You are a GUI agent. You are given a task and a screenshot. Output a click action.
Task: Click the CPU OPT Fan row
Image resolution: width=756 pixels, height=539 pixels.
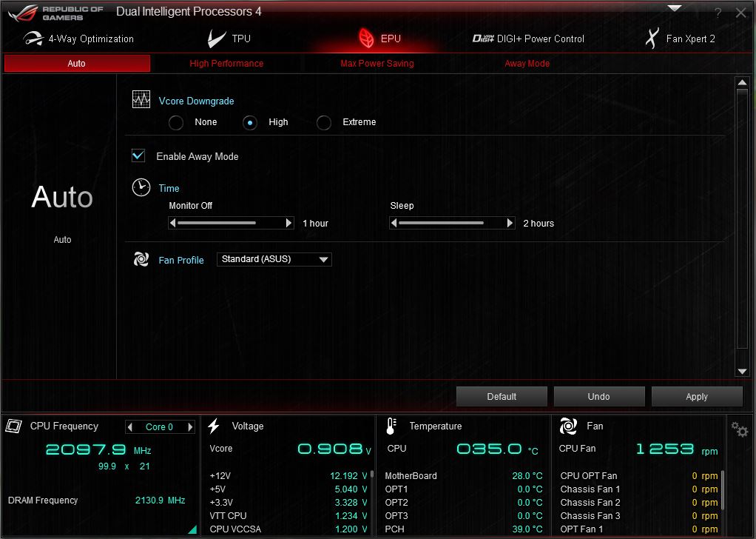(639, 476)
